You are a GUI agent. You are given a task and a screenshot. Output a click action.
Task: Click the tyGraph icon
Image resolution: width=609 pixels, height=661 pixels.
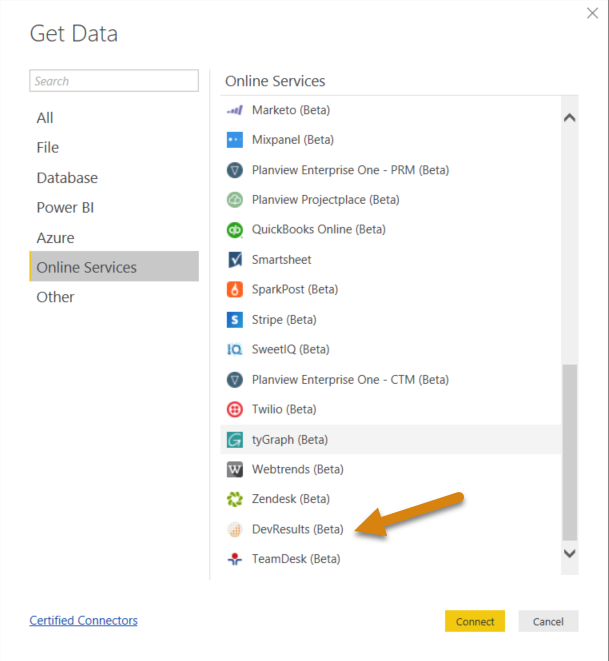pyautogui.click(x=235, y=440)
